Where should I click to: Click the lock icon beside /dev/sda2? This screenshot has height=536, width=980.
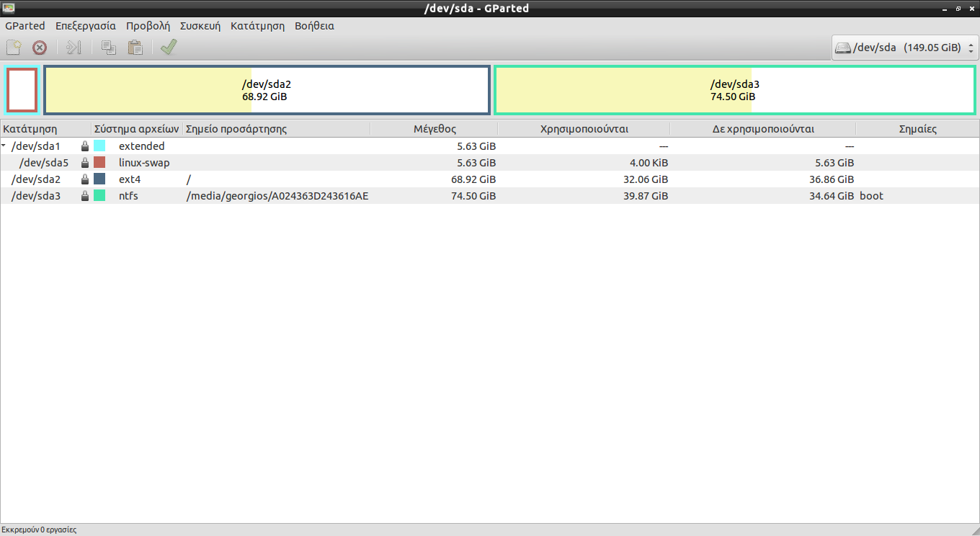coord(85,179)
